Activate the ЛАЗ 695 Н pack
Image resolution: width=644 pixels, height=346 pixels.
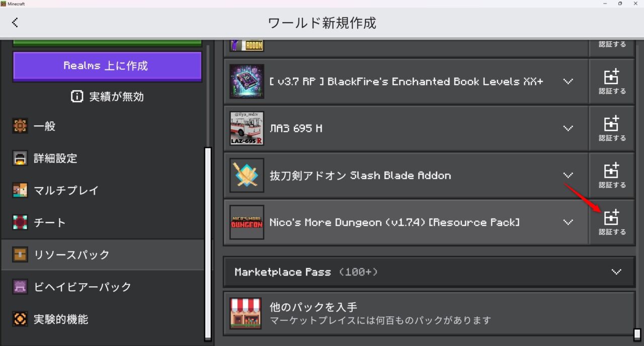[x=612, y=128]
